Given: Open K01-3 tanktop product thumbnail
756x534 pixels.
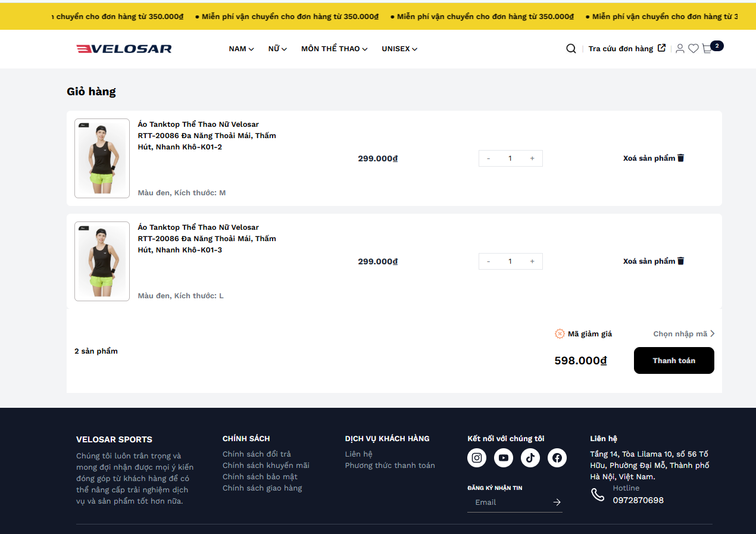Looking at the screenshot, I should pos(102,261).
